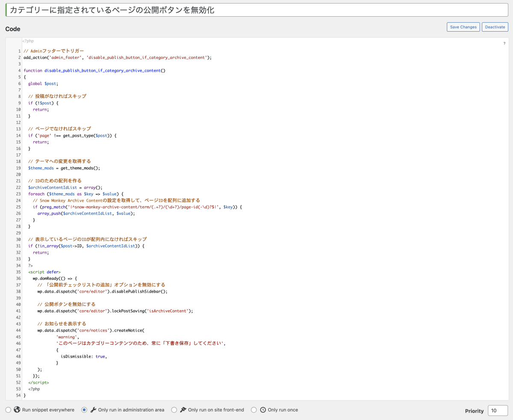Click the "// IDのための配列を作る" comment
This screenshot has height=420, width=513.
[x=55, y=181]
